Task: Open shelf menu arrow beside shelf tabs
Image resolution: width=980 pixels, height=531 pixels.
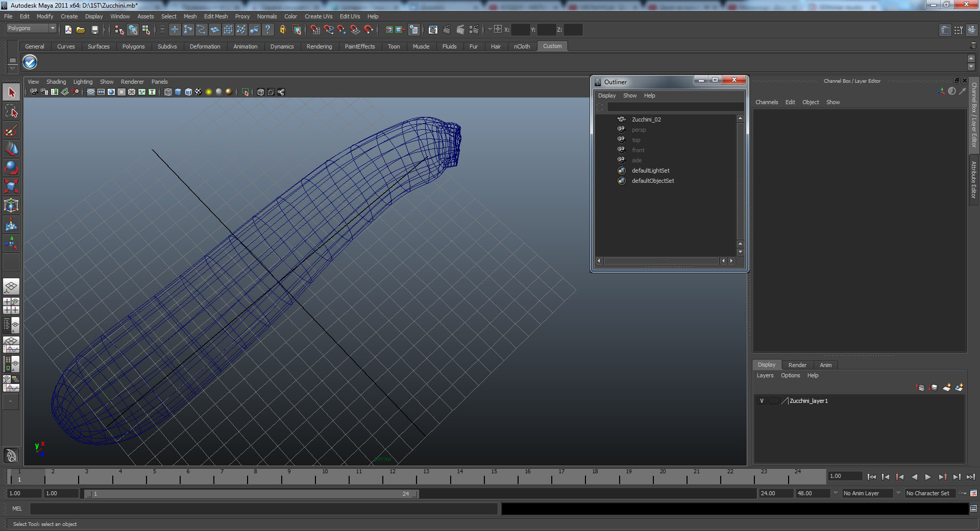Action: 13,68
